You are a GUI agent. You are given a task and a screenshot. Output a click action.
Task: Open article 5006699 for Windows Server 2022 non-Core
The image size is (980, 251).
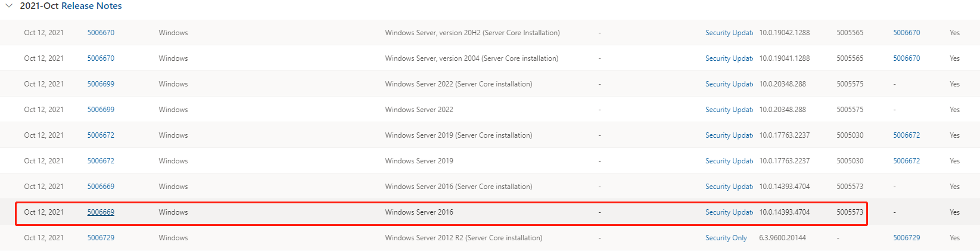tap(101, 110)
